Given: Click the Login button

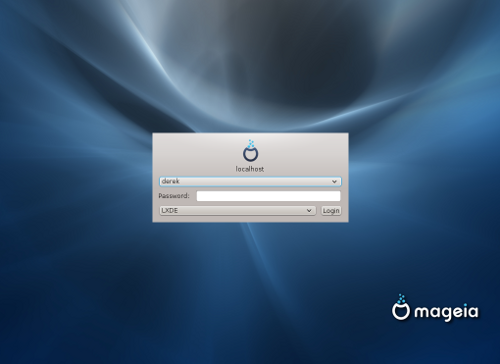Looking at the screenshot, I should [331, 211].
